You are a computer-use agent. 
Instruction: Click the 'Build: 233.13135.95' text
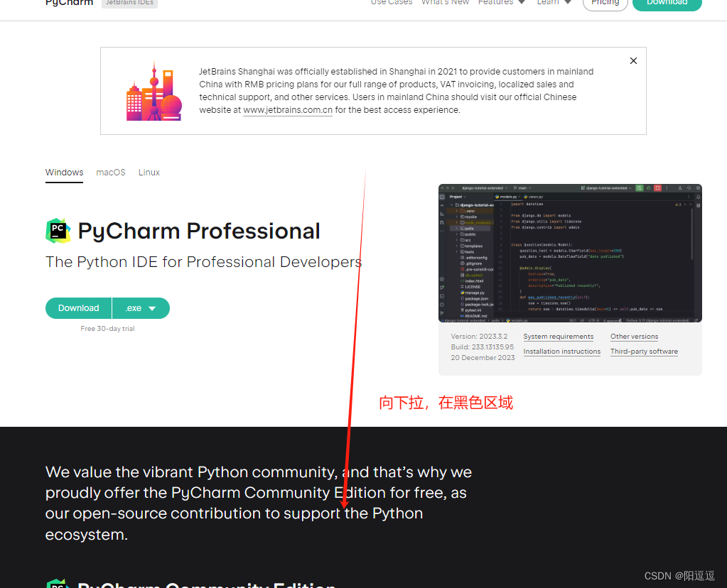tap(483, 347)
